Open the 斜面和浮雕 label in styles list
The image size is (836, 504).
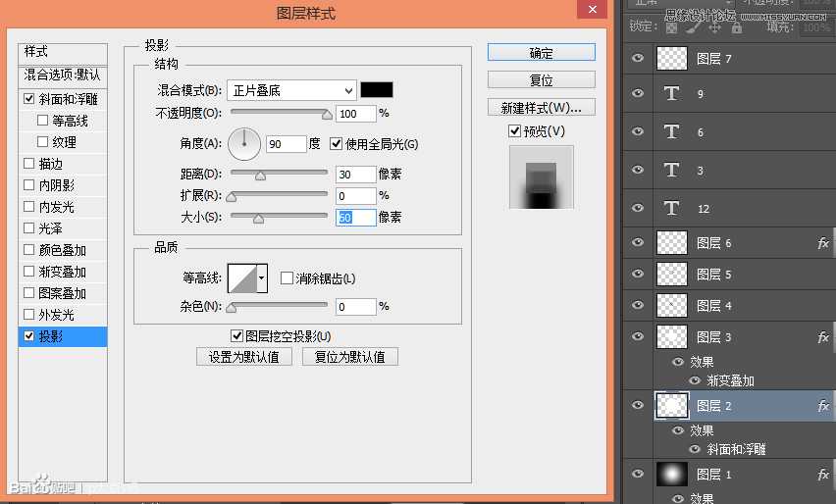[69, 99]
